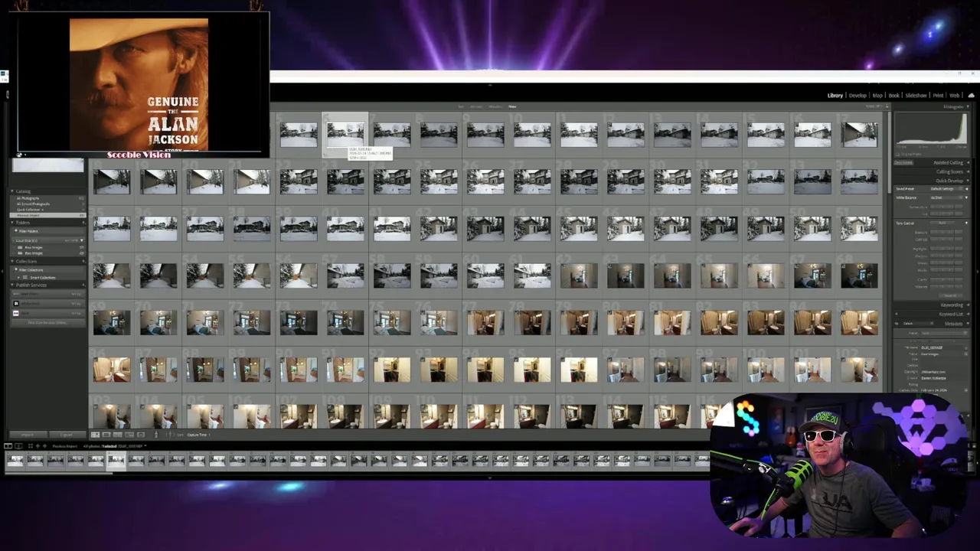Click the second monitor display icon
The height and width of the screenshot is (551, 980).
[18, 445]
